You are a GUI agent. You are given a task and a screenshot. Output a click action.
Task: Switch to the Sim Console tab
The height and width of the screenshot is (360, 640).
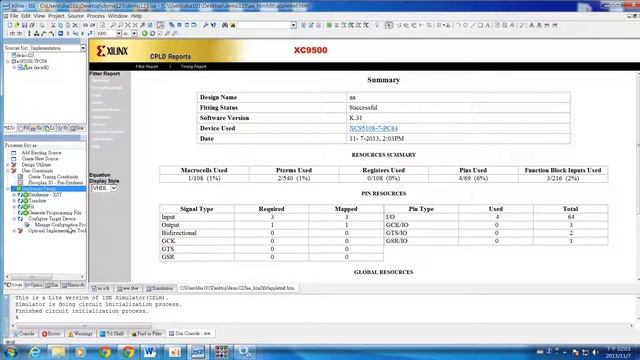click(190, 333)
